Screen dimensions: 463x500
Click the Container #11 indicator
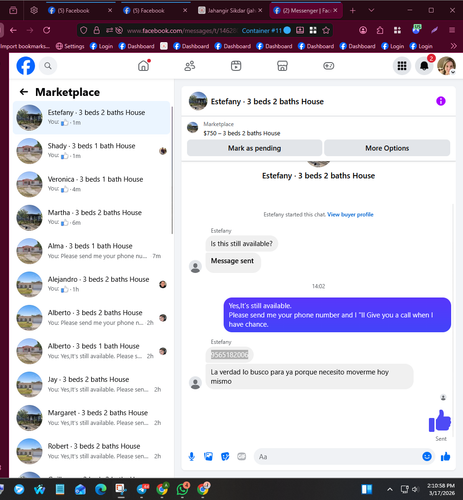coord(266,30)
